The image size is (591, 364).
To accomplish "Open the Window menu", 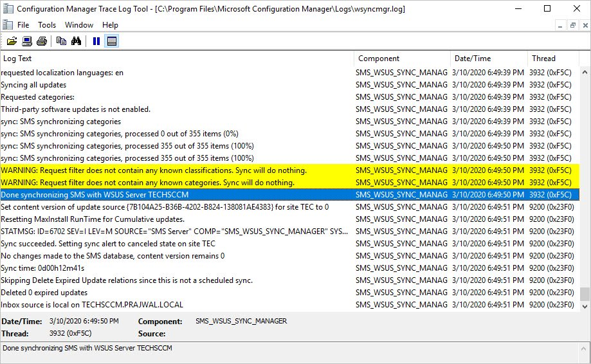I will 78,25.
